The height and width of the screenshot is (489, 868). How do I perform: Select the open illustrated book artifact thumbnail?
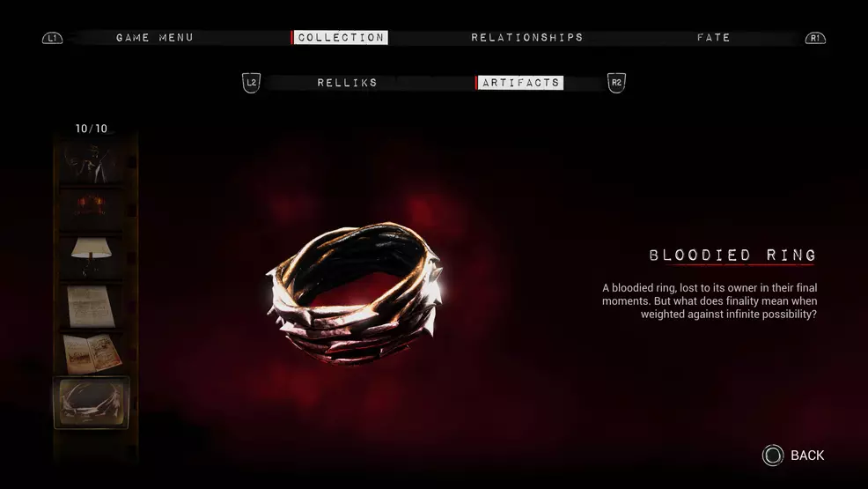92,353
